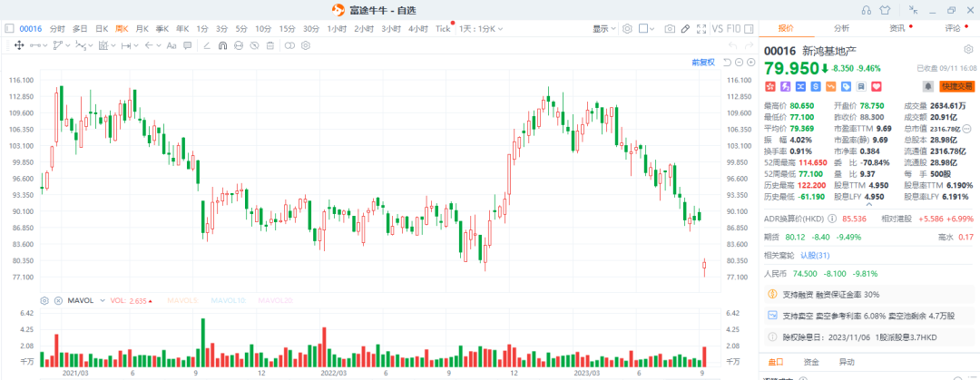Reset chart view with undo-arrow icon
The width and height of the screenshot is (980, 380).
coord(727,62)
